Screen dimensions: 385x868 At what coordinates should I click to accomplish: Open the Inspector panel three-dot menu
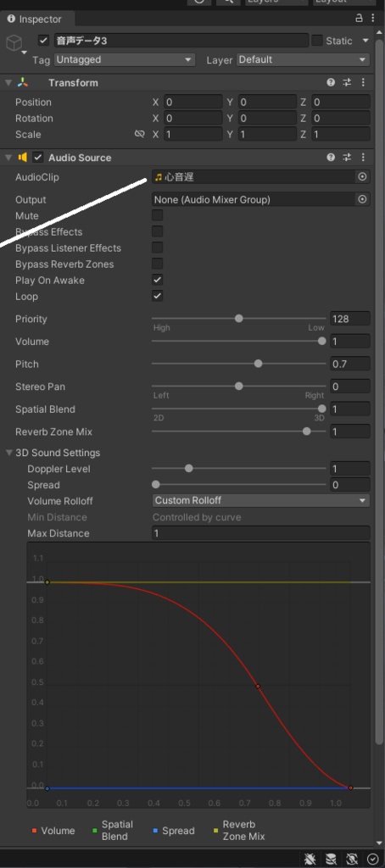click(372, 19)
